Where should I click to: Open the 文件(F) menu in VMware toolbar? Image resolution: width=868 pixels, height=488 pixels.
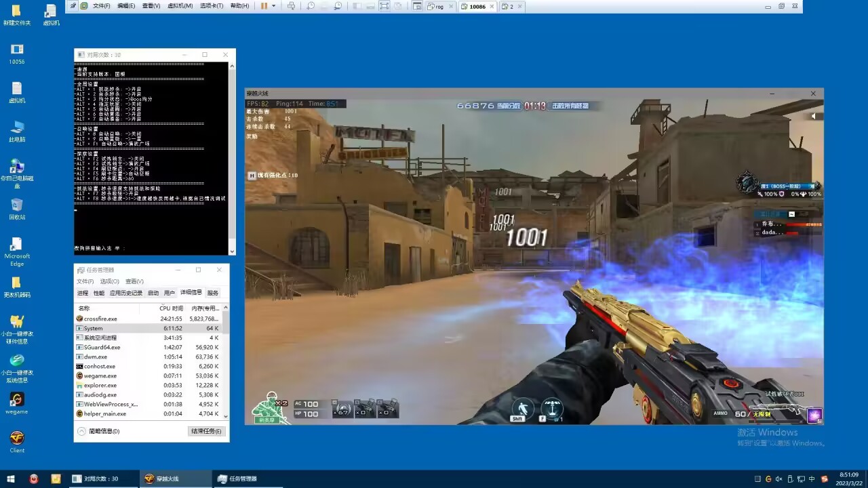(x=101, y=6)
